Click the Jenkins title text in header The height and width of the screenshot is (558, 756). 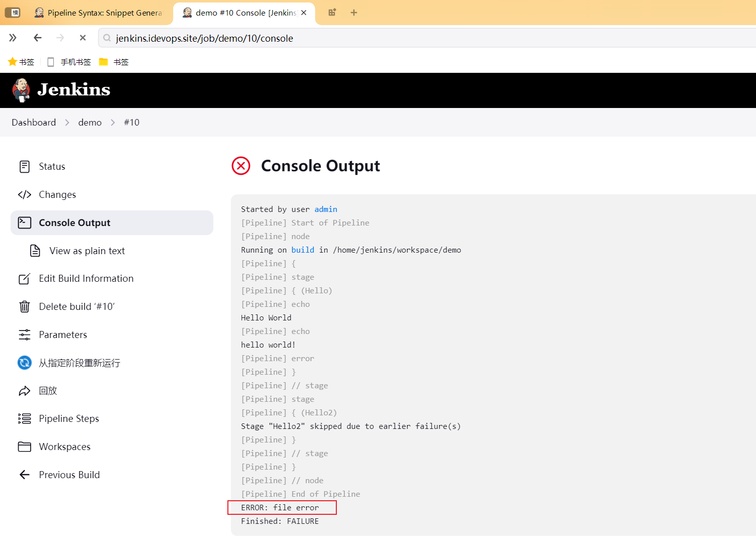tap(74, 90)
